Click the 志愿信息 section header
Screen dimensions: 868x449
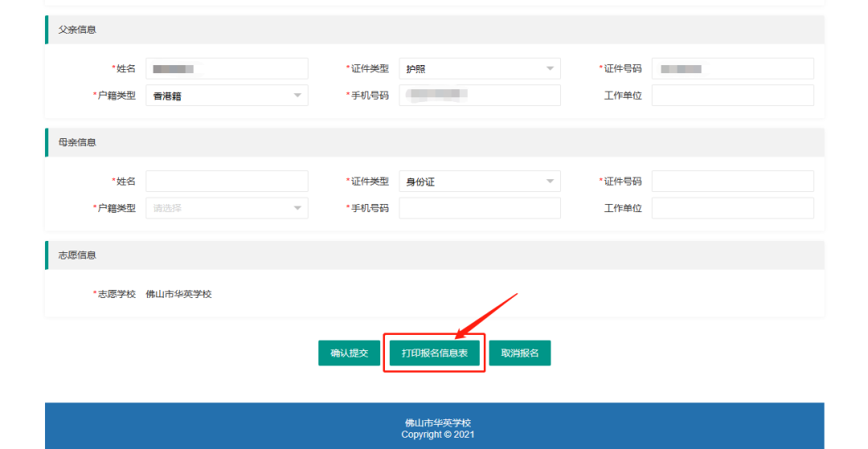click(77, 255)
